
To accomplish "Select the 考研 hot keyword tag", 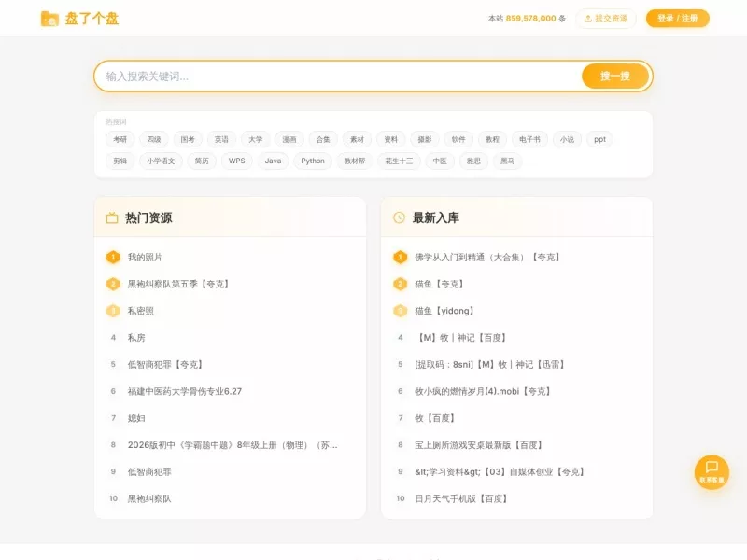I will point(120,139).
